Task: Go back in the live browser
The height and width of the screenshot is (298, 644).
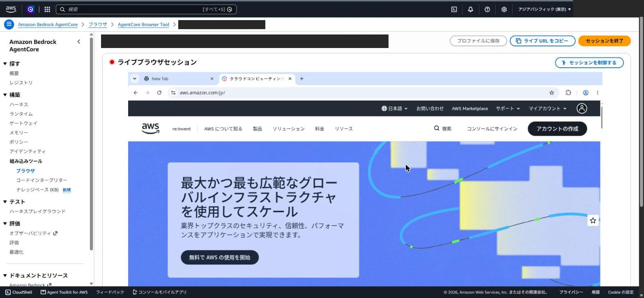Action: (136, 92)
